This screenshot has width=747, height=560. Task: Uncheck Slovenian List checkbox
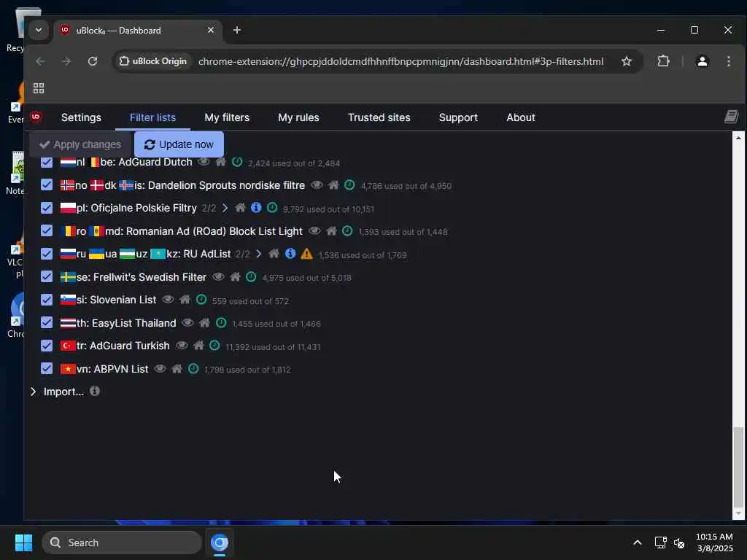click(46, 300)
